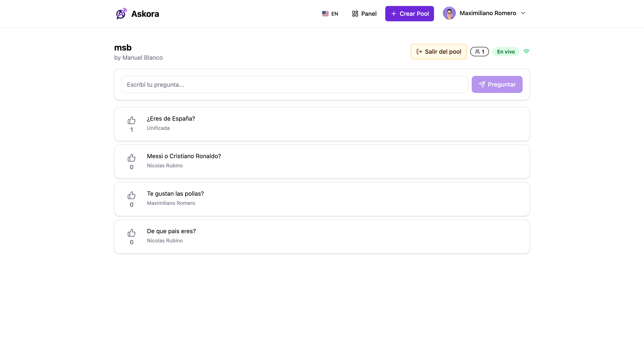Upvote the Messi o Cristiano Ronaldo question
This screenshot has width=644, height=353.
click(x=131, y=158)
